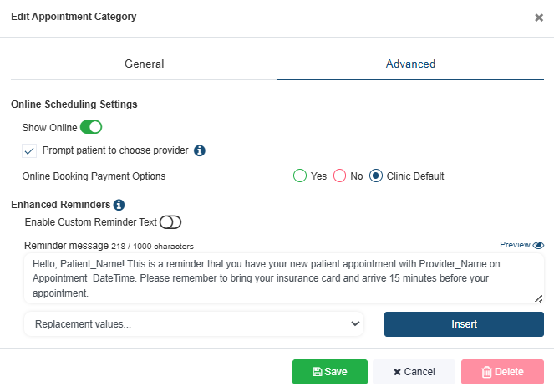Click inside the Reminder message text box
Image resolution: width=554 pixels, height=392 pixels.
276,278
